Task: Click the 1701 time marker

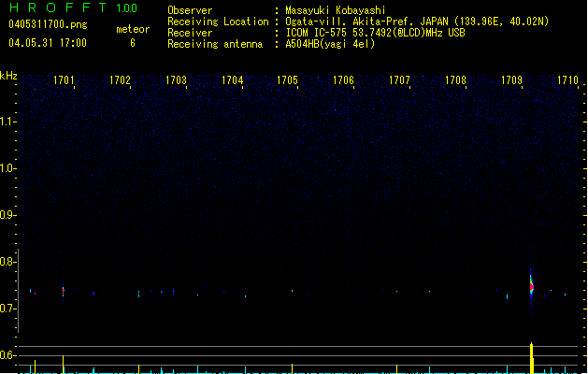Action: [x=64, y=80]
